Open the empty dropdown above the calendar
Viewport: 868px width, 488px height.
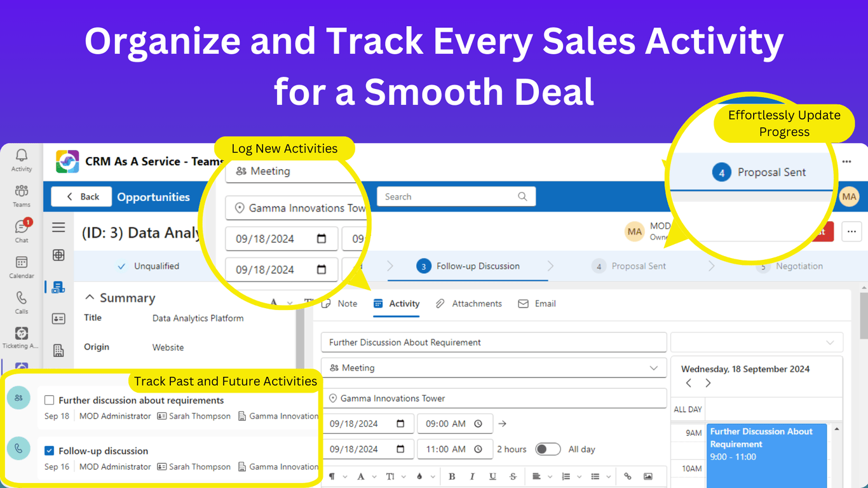[x=757, y=342]
